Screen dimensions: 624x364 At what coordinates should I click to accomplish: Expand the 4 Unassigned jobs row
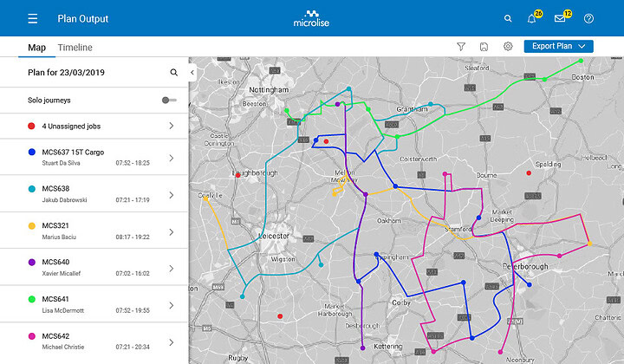171,126
